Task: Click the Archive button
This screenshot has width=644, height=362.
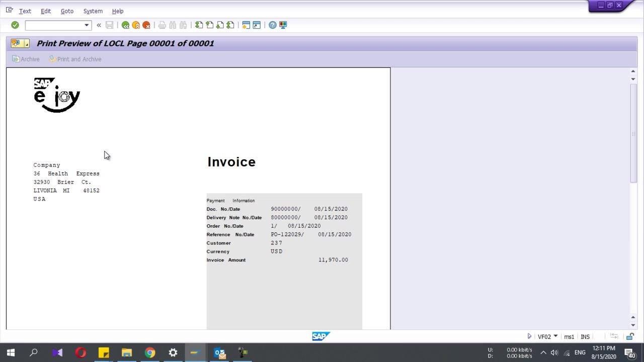Action: pyautogui.click(x=26, y=59)
